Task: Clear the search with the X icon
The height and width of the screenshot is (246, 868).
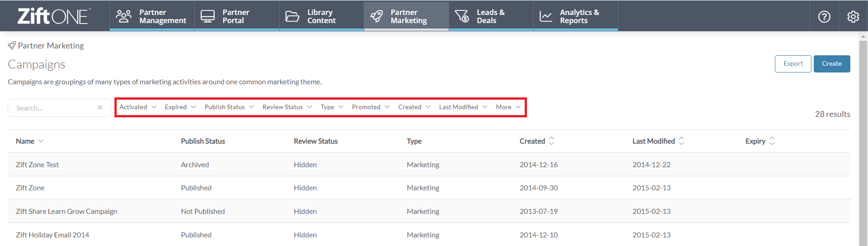Action: pos(100,107)
